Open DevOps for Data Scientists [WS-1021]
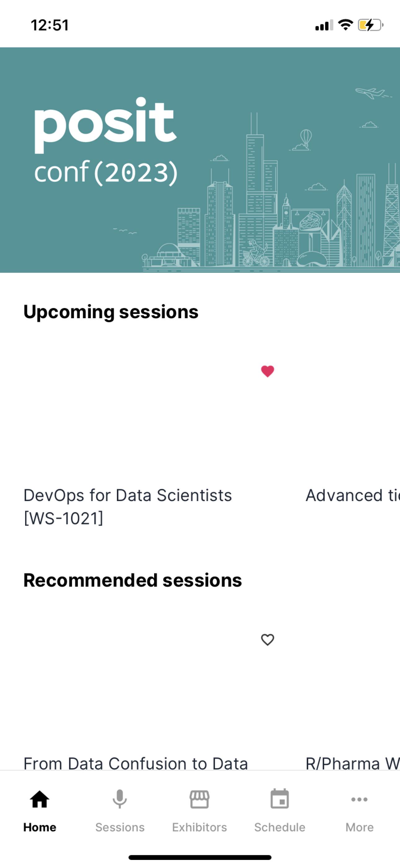Screen dimensions: 400x868 128,506
